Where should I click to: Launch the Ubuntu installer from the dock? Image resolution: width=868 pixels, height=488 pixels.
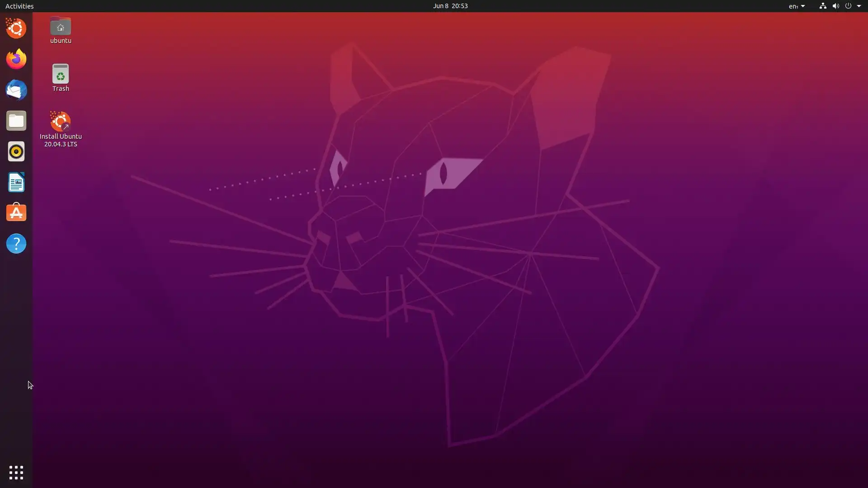[16, 28]
